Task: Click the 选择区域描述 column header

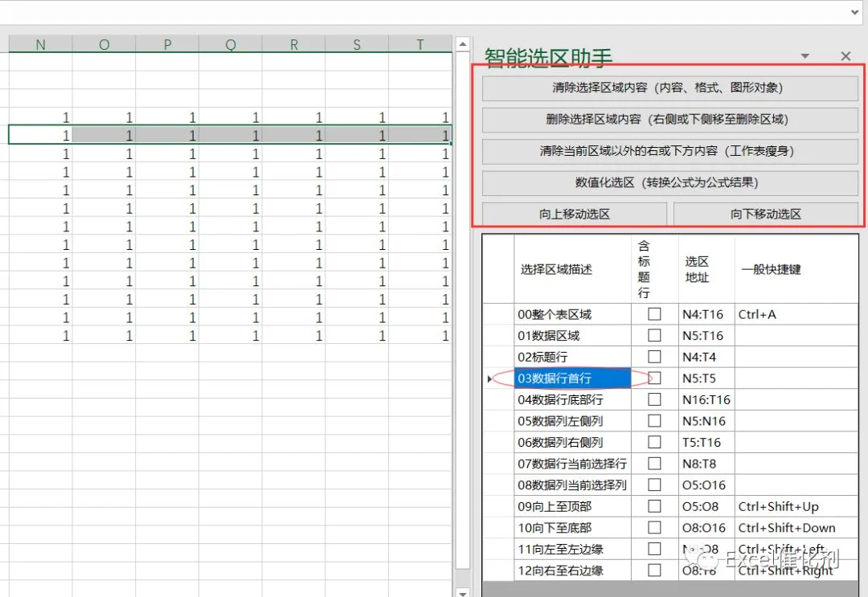Action: coord(572,269)
